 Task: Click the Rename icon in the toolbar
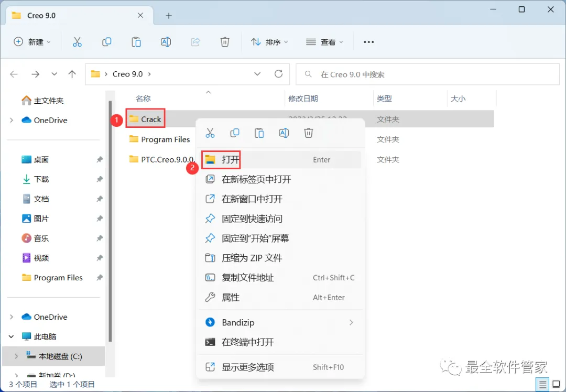point(166,42)
